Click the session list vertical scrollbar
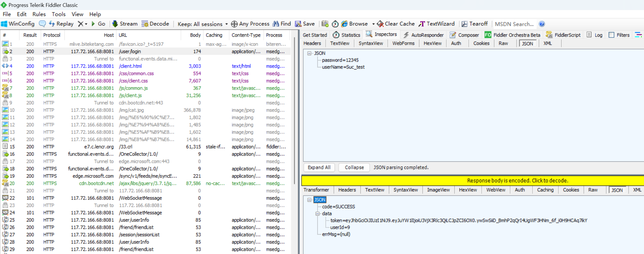Screen dimensions: 644x254 click(294, 110)
